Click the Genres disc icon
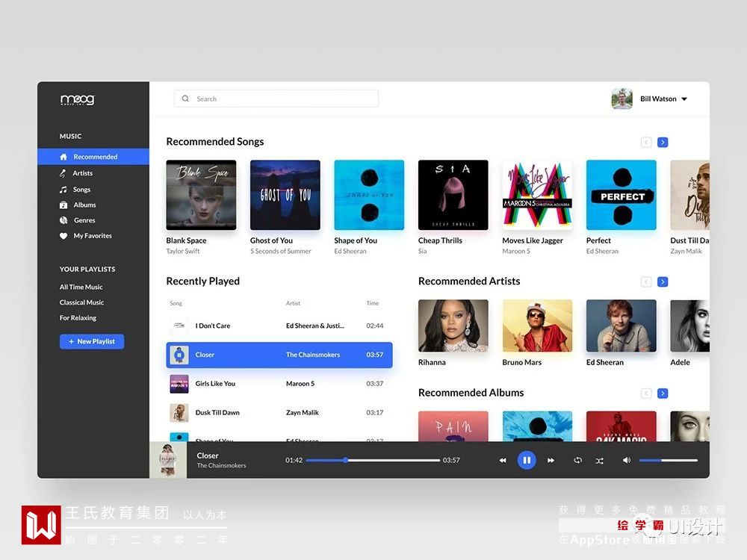This screenshot has height=560, width=747. pyautogui.click(x=63, y=220)
